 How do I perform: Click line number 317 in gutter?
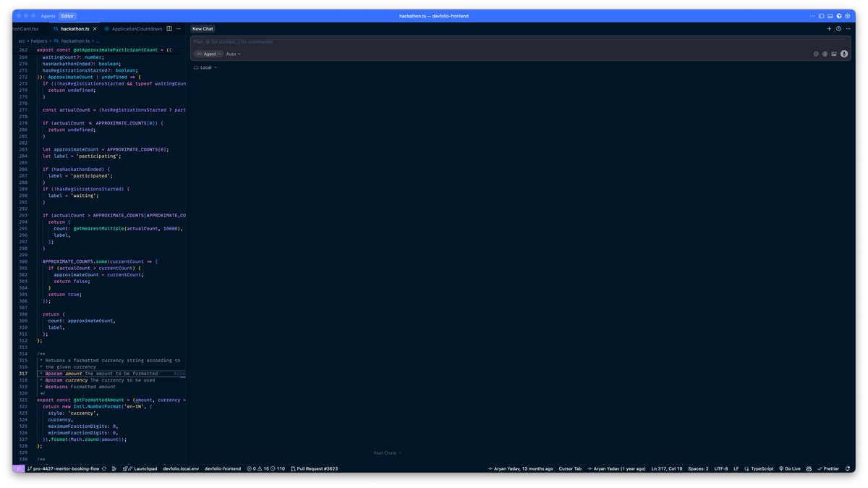coord(23,374)
